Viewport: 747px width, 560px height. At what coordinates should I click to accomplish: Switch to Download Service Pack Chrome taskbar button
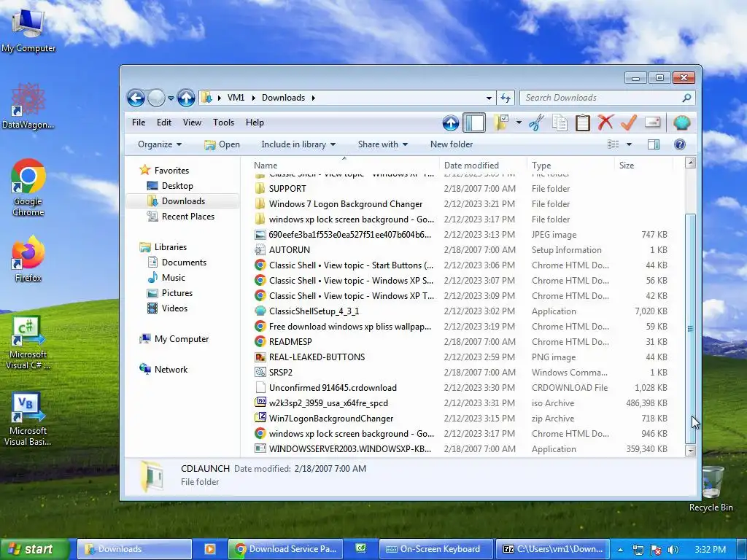tap(285, 549)
